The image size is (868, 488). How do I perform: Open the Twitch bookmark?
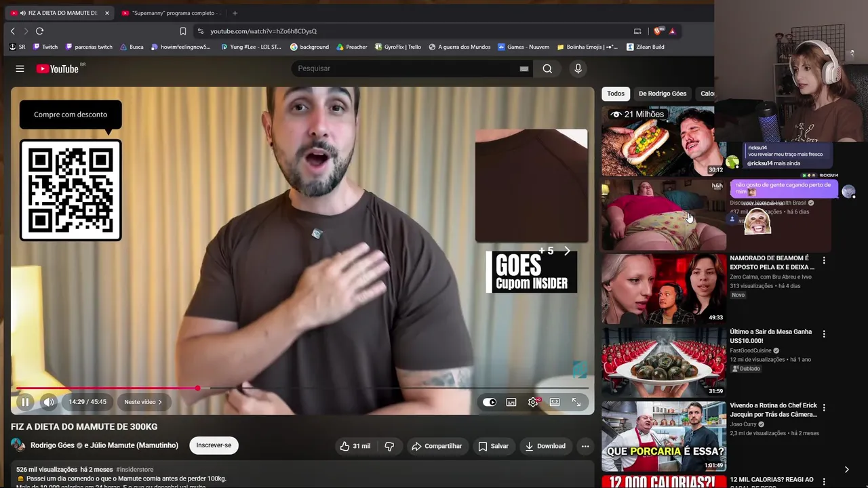45,47
